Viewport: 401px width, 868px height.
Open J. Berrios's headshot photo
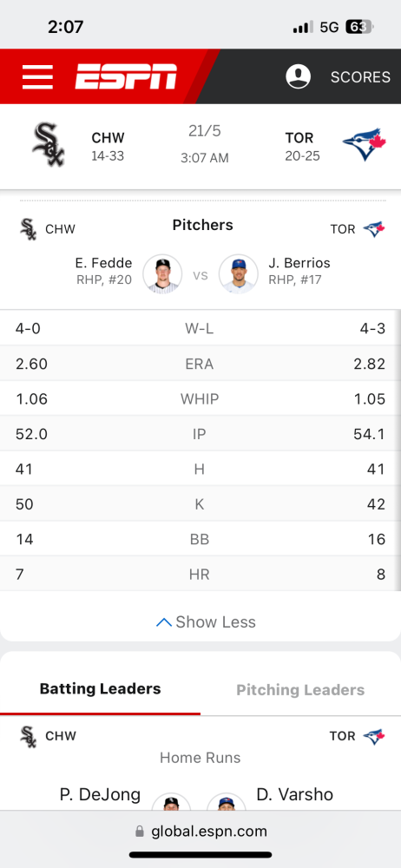(x=238, y=274)
